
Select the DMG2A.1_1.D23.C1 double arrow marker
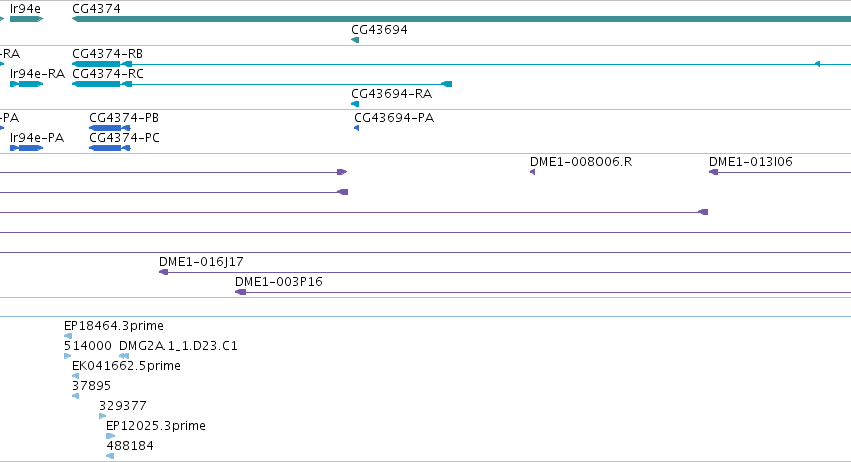(124, 356)
